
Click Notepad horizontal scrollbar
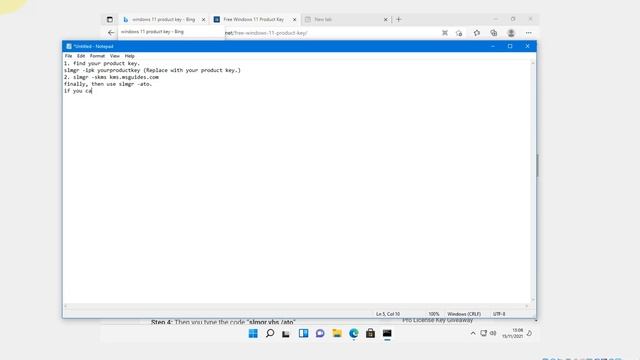click(x=297, y=306)
